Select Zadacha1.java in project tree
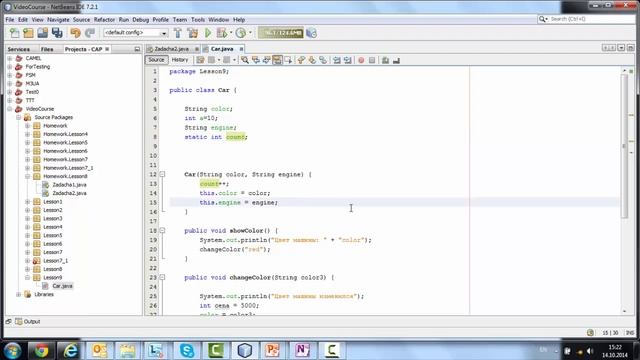Screen dimensions: 640x360 point(69,185)
